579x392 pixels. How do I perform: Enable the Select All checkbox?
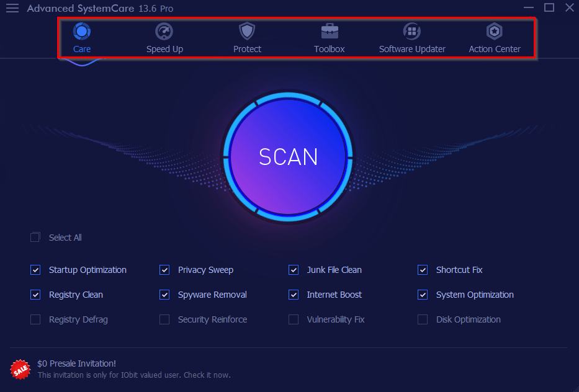coord(35,237)
